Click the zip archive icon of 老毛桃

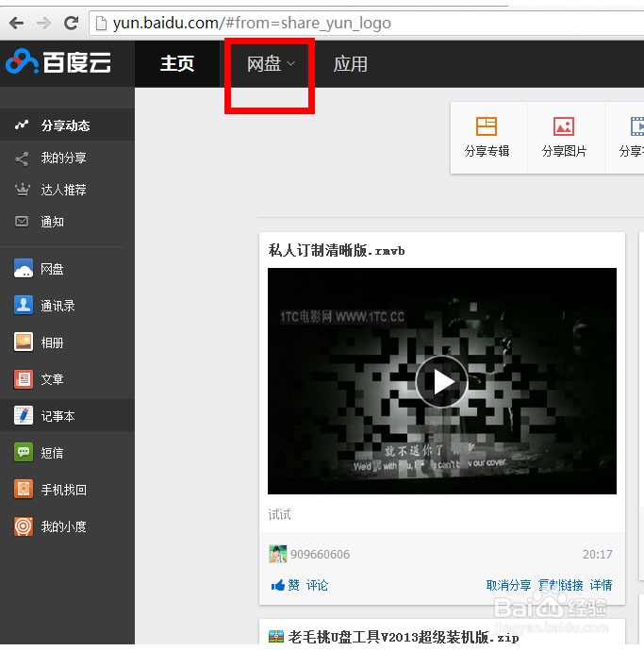pyautogui.click(x=276, y=636)
